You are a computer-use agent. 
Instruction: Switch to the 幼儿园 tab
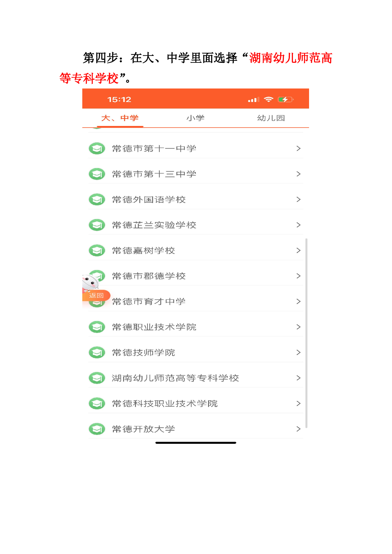(271, 118)
